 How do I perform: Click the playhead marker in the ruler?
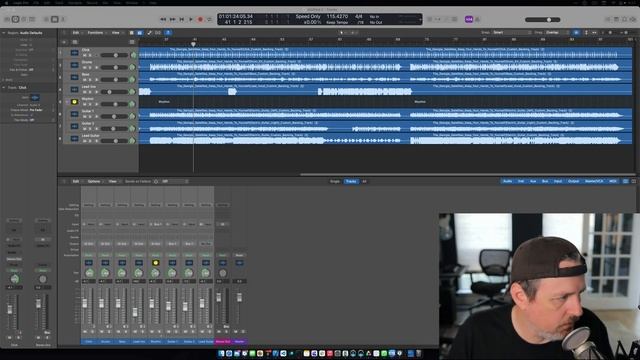coord(193,44)
